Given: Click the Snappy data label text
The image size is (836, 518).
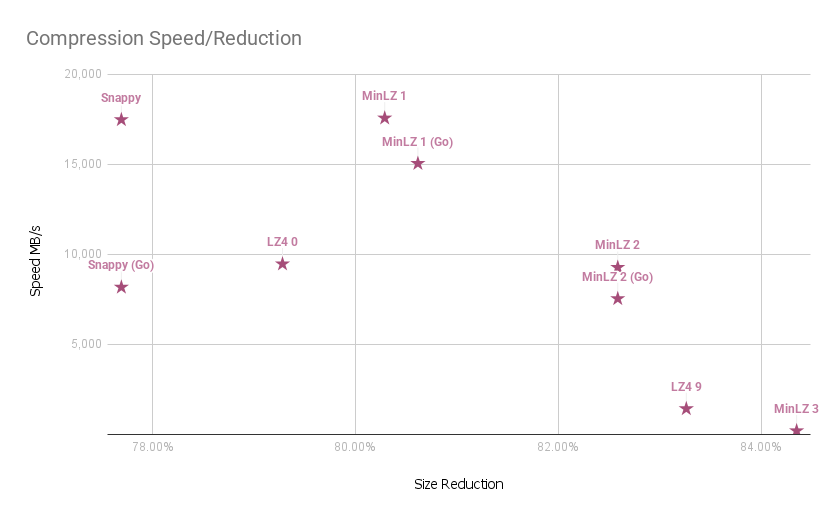Looking at the screenshot, I should click(x=121, y=98).
